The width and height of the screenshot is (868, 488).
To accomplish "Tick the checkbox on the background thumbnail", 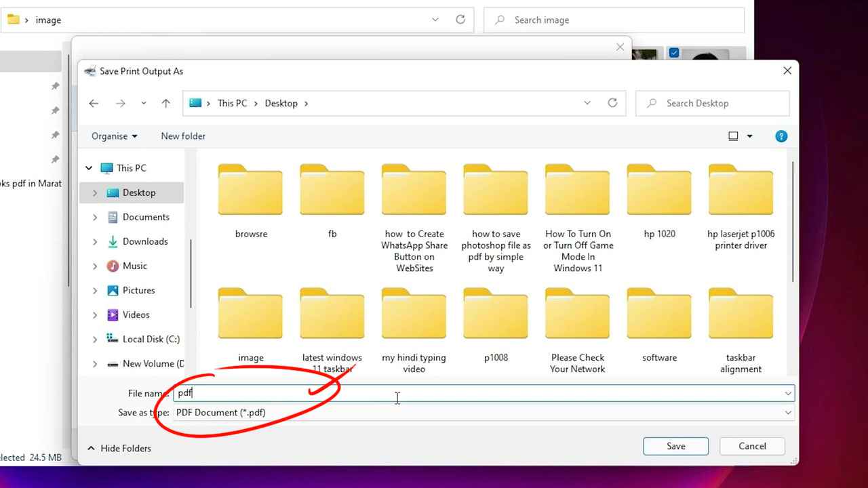I will [673, 52].
